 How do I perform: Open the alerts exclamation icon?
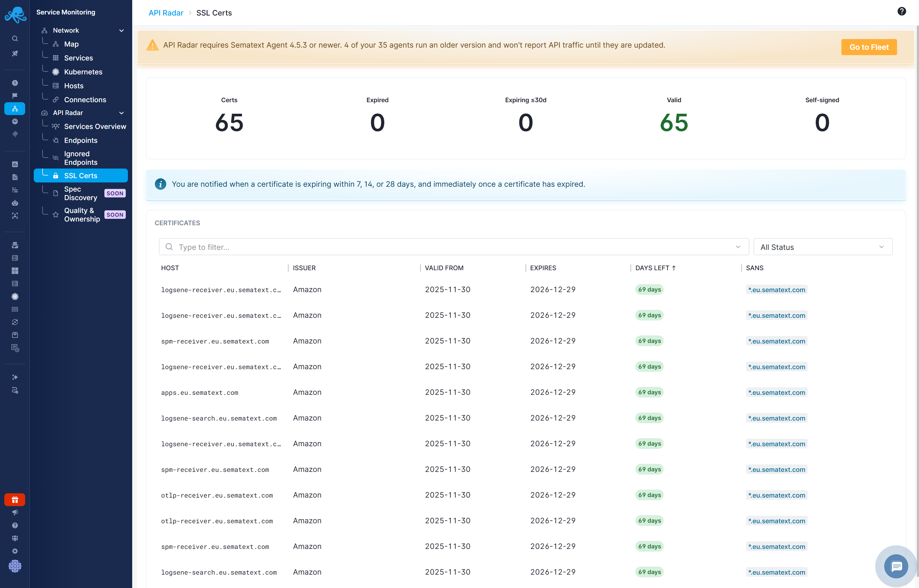click(x=15, y=83)
